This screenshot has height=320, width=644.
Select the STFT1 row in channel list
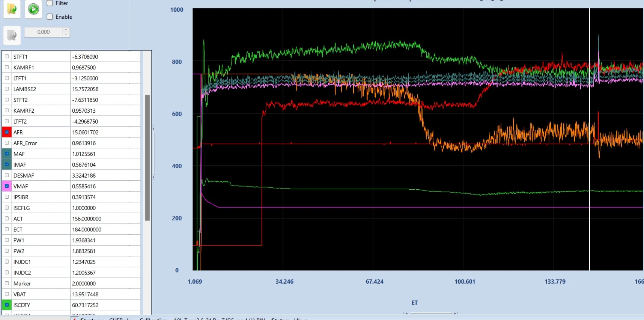(71, 57)
